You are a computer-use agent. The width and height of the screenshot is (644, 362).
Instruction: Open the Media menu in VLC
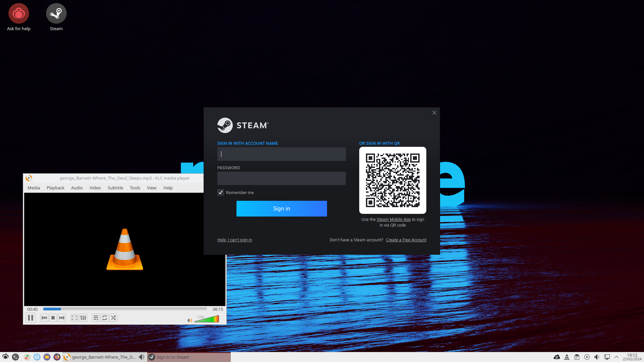(34, 188)
